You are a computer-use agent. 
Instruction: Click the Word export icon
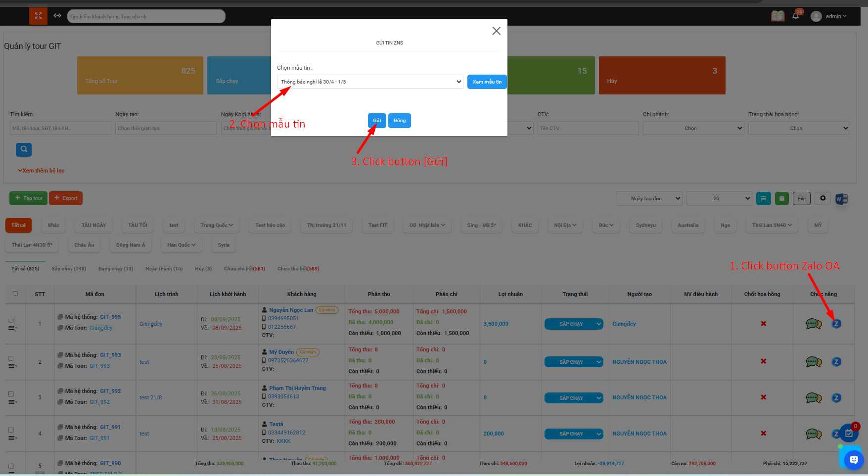pyautogui.click(x=841, y=199)
